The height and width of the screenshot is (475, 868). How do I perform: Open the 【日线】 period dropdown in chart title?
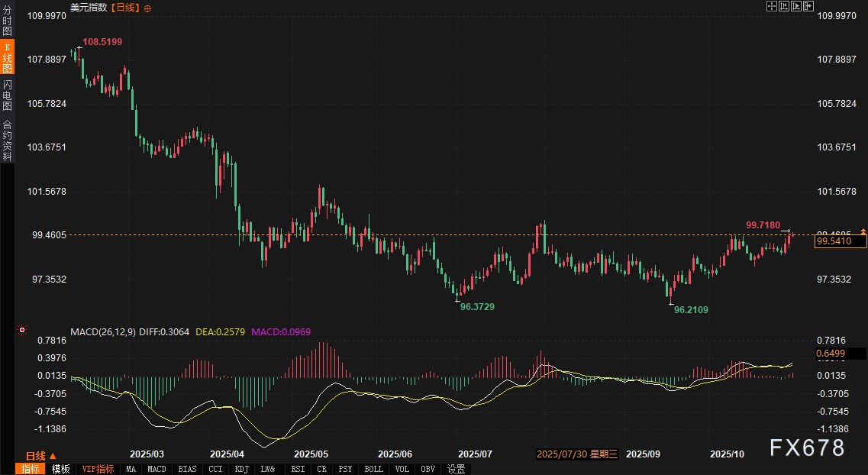pos(125,8)
